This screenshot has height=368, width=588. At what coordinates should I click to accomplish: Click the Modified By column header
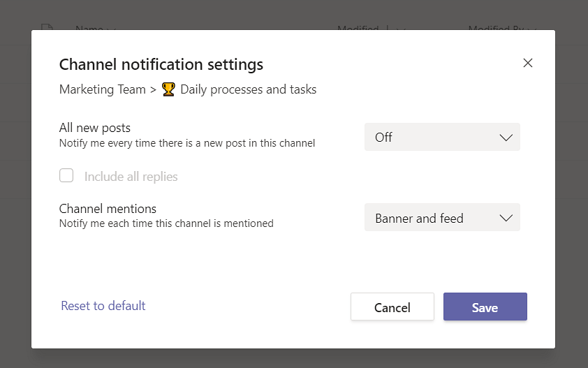pyautogui.click(x=496, y=29)
